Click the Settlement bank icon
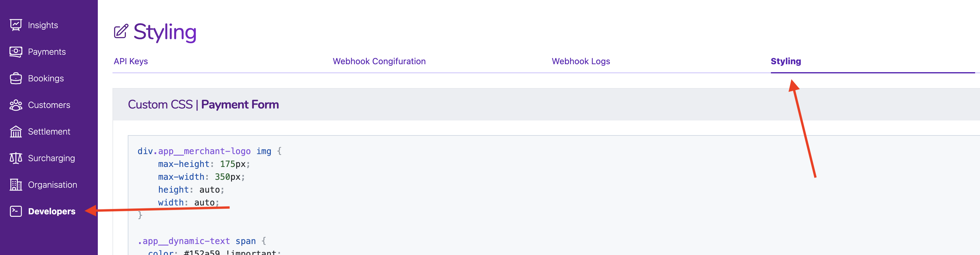The height and width of the screenshot is (255, 980). (16, 132)
